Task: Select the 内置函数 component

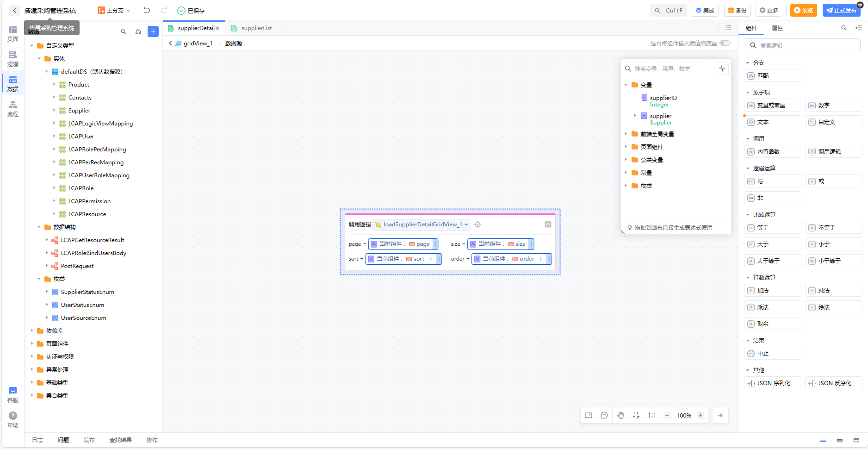Action: click(x=773, y=151)
